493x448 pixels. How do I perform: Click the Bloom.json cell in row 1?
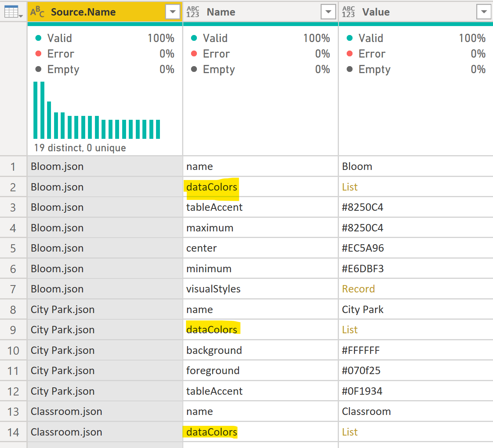coord(105,166)
